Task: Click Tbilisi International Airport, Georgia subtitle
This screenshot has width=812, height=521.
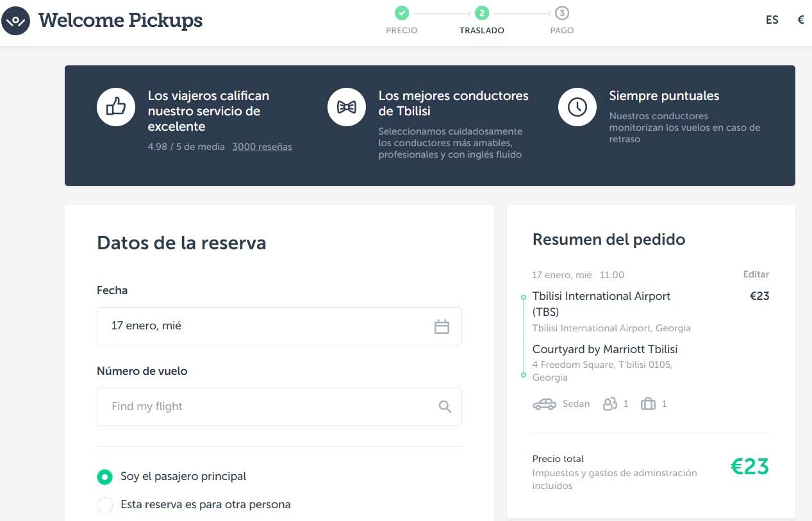Action: point(611,328)
